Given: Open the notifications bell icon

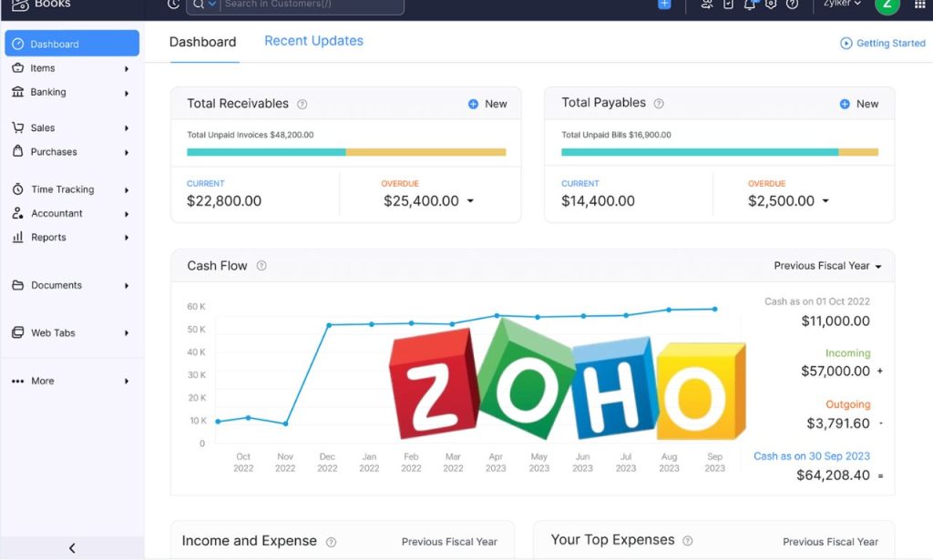Looking at the screenshot, I should (750, 5).
